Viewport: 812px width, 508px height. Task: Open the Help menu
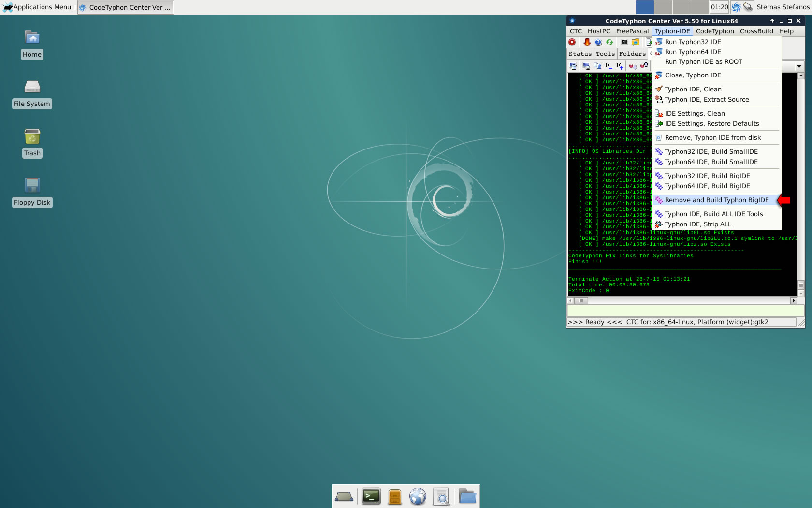(786, 31)
